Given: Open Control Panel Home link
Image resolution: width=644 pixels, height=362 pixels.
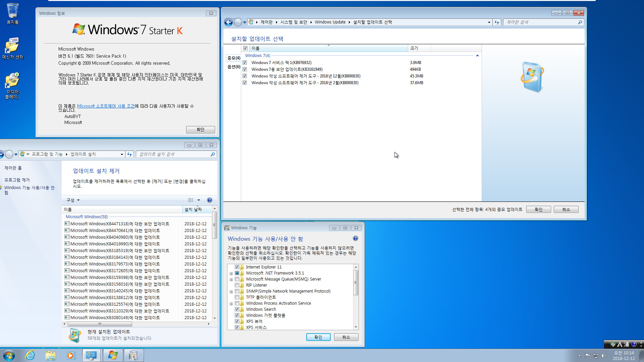Looking at the screenshot, I should pos(13,168).
